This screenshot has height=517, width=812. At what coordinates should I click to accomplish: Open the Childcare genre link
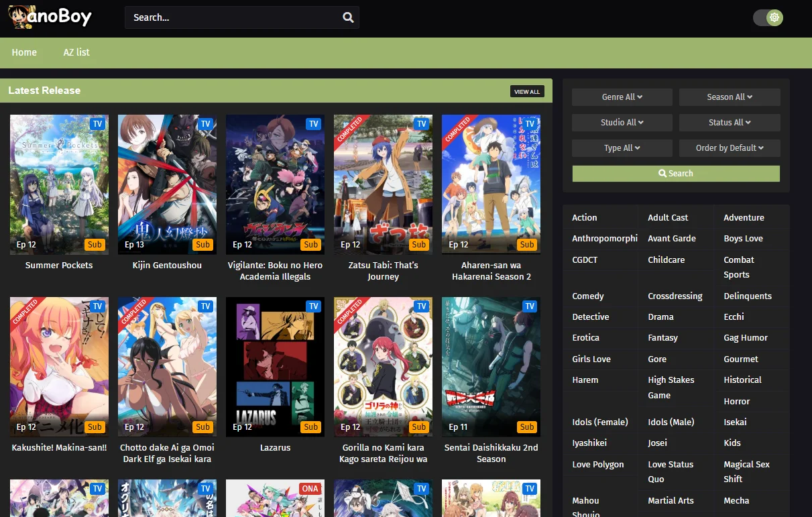tap(666, 260)
